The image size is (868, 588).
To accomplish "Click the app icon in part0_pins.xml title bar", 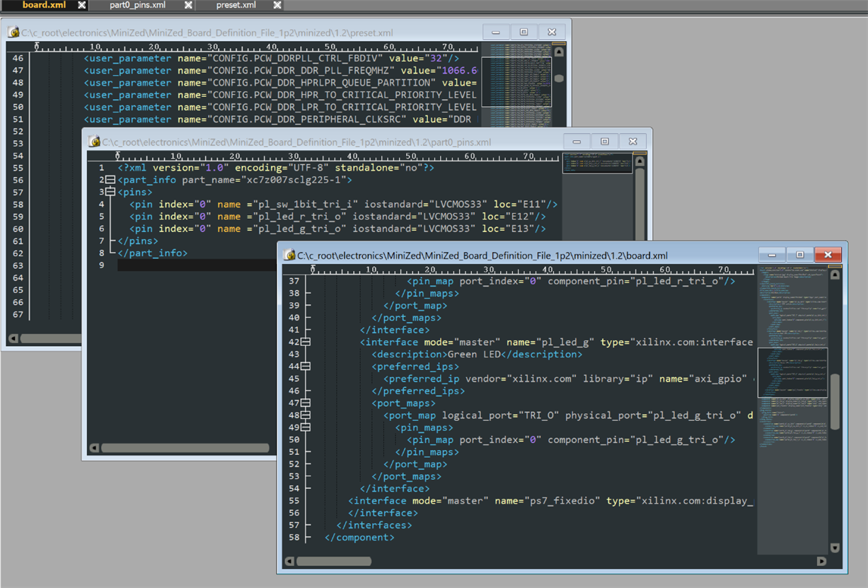I will pos(94,142).
